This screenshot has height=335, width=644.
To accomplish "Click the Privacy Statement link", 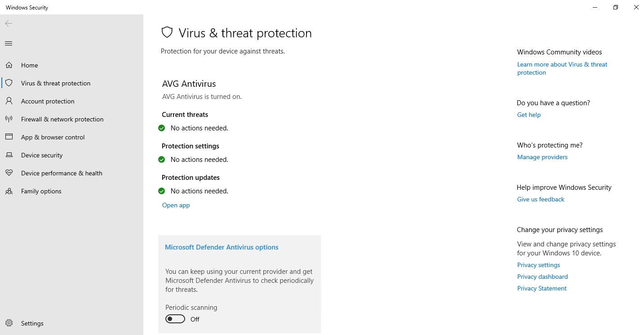I will (x=542, y=288).
